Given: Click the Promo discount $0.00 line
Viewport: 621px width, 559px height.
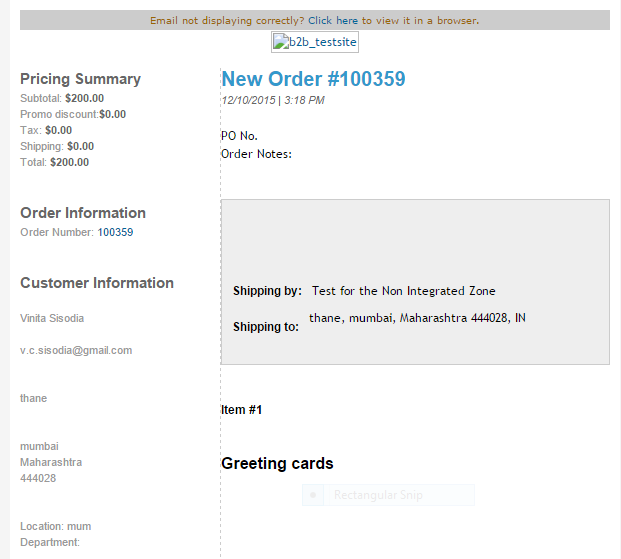Looking at the screenshot, I should 73,114.
